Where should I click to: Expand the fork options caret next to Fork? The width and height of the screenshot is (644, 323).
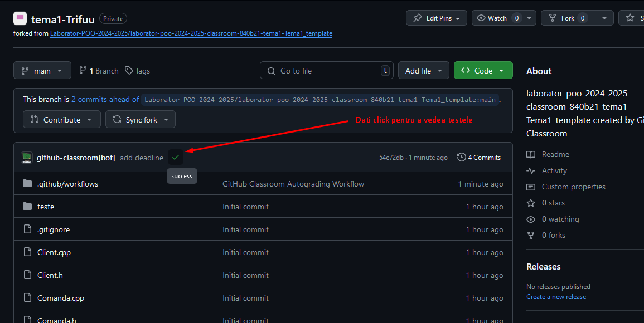[x=604, y=18]
